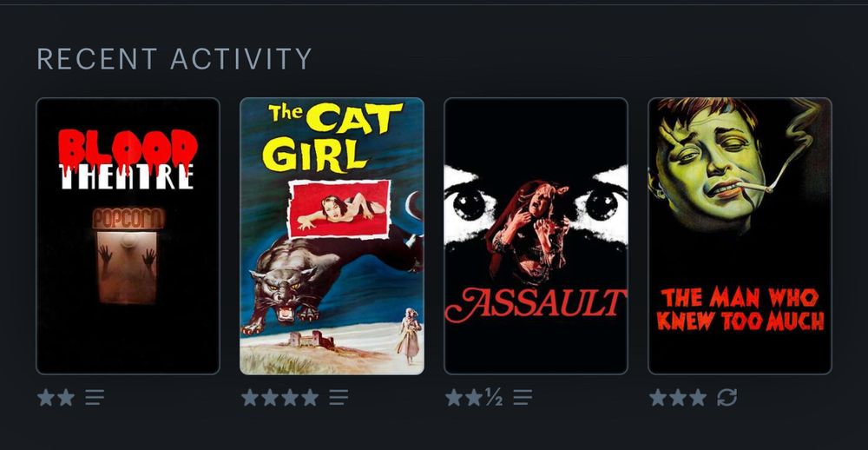Click the Popcorn sign on Blood Theatre poster
The width and height of the screenshot is (868, 450).
(128, 218)
